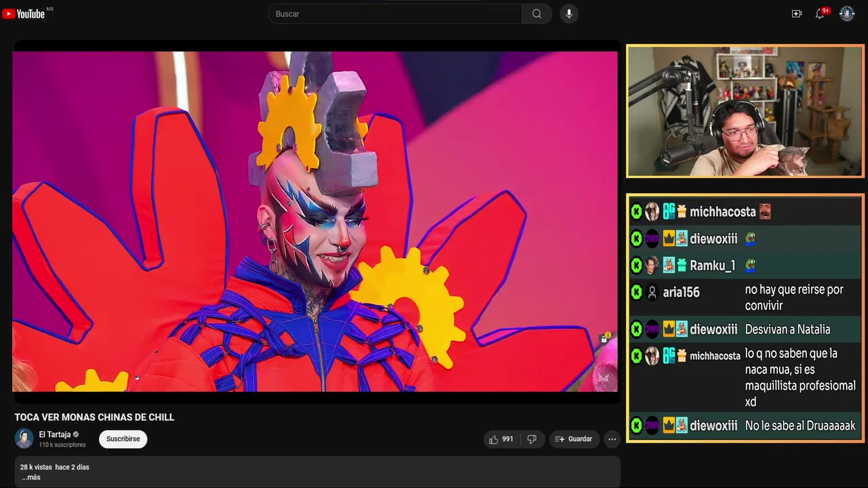
Task: Open the create video icon
Action: click(x=797, y=14)
